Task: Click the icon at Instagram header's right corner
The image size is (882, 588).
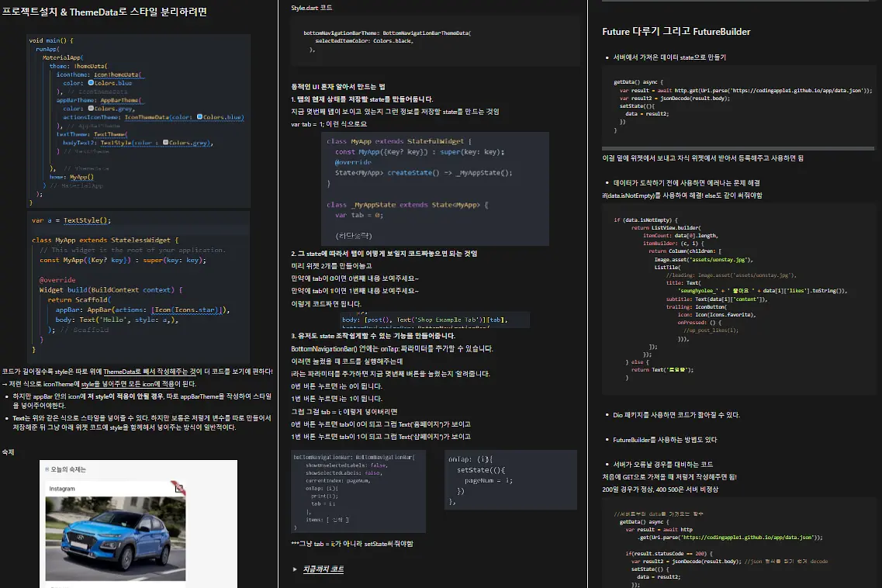Action: pos(178,488)
